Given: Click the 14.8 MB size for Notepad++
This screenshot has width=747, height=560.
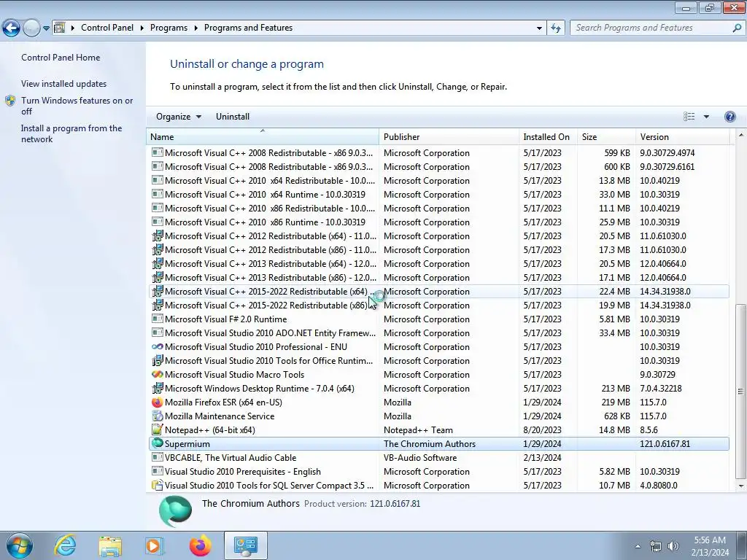Looking at the screenshot, I should click(614, 430).
